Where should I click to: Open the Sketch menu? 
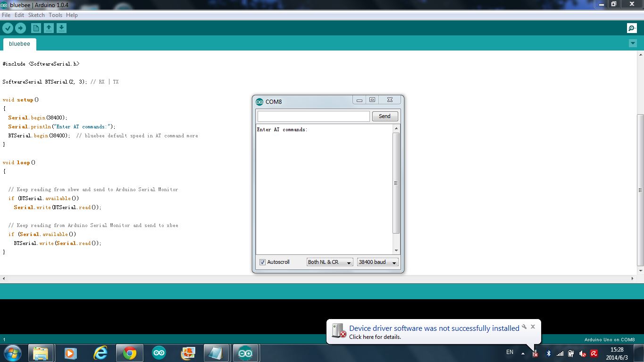coord(36,15)
